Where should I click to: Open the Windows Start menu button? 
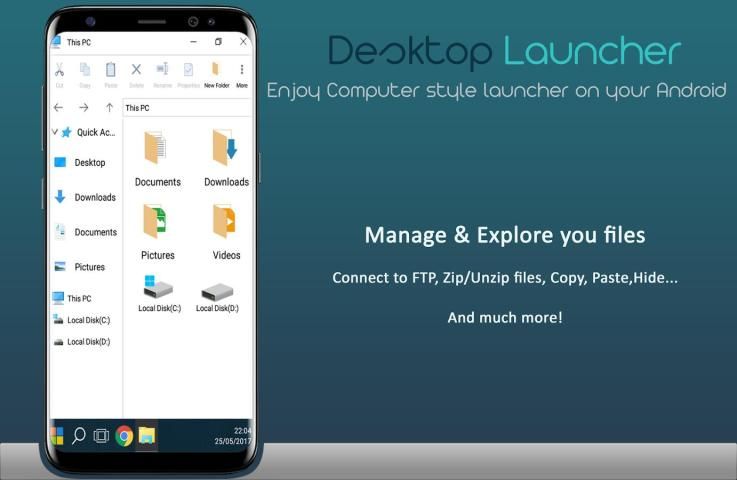[57, 436]
